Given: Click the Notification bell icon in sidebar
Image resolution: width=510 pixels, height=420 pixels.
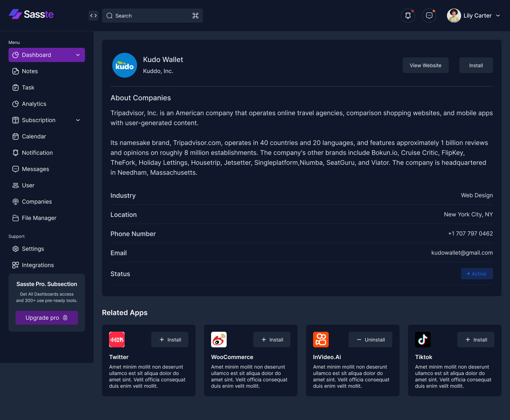Looking at the screenshot, I should [16, 153].
